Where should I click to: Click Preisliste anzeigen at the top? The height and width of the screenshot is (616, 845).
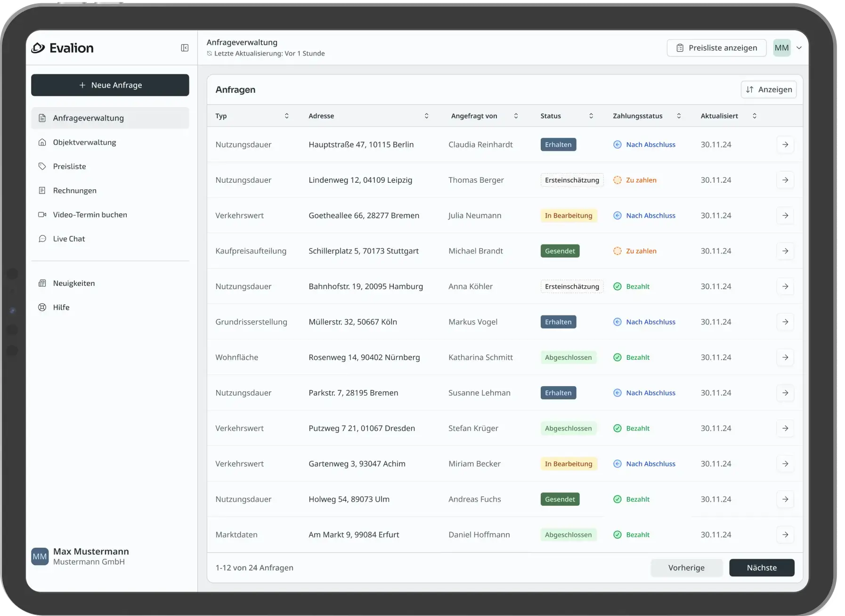pos(716,48)
